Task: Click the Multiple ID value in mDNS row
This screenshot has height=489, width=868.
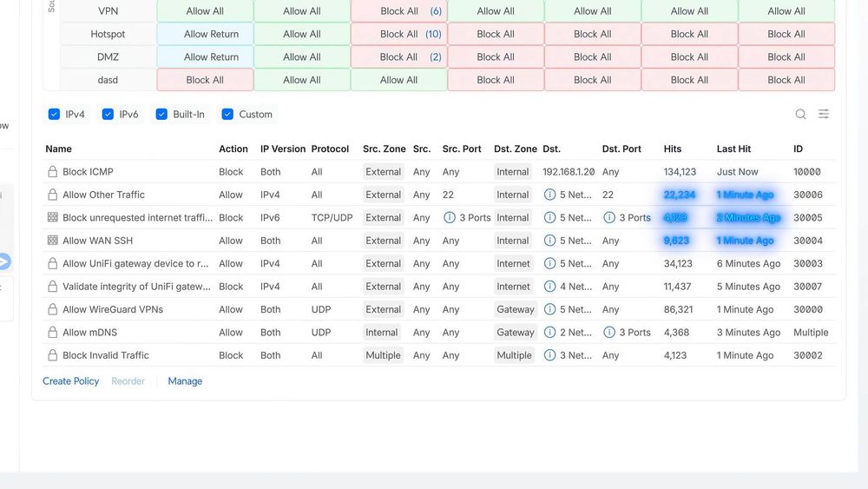Action: [811, 333]
